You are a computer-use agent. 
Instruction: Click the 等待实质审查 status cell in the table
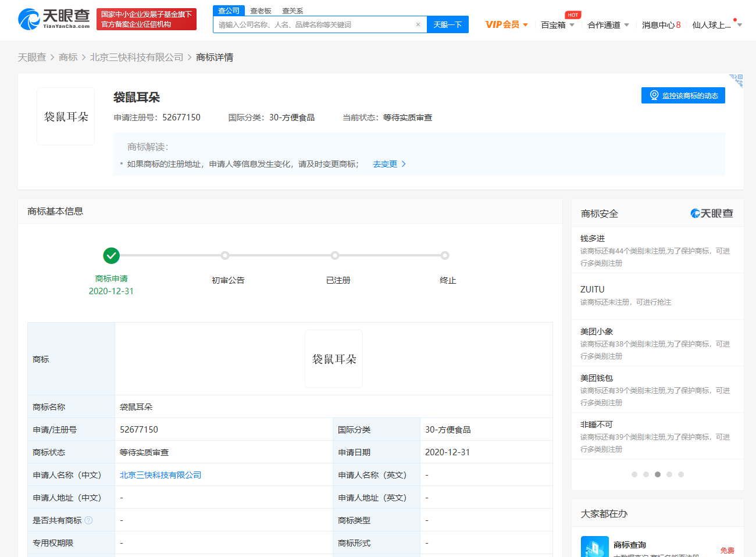pyautogui.click(x=144, y=452)
